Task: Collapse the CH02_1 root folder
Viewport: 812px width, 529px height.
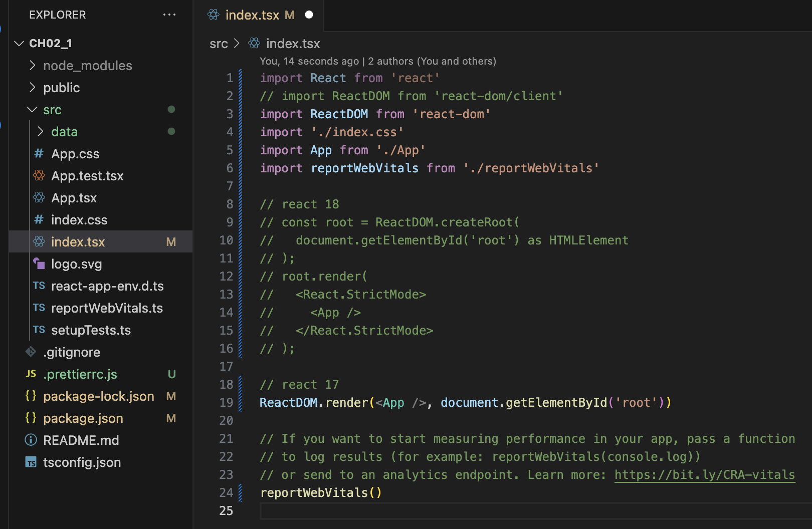Action: click(19, 44)
